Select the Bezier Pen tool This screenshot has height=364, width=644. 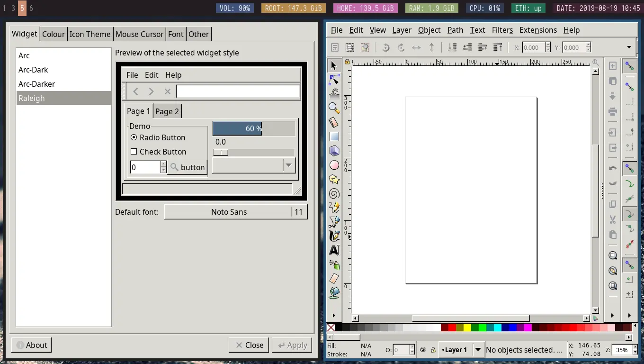[x=334, y=222]
